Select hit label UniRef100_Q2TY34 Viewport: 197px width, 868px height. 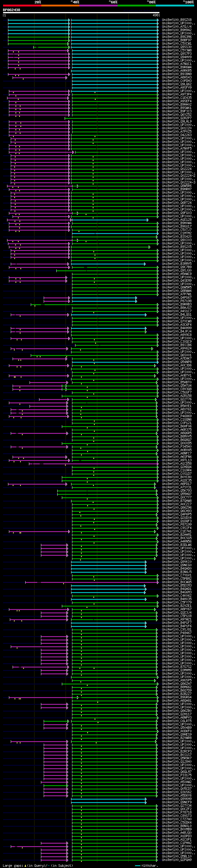point(177,806)
